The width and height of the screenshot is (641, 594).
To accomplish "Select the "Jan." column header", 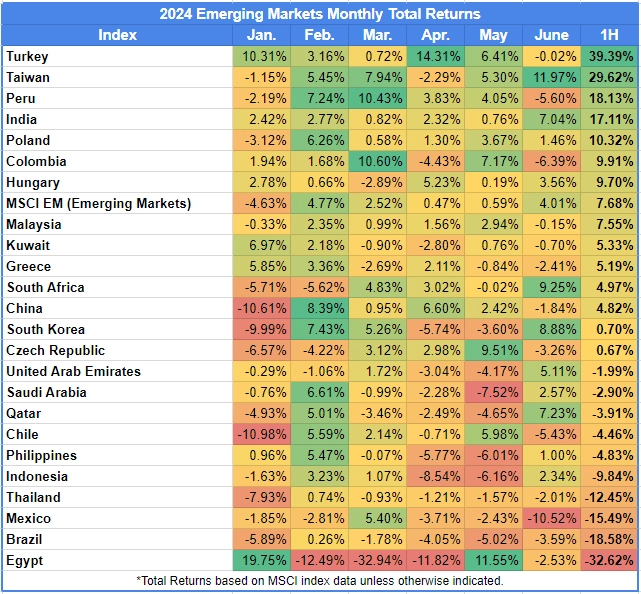I will [x=261, y=35].
